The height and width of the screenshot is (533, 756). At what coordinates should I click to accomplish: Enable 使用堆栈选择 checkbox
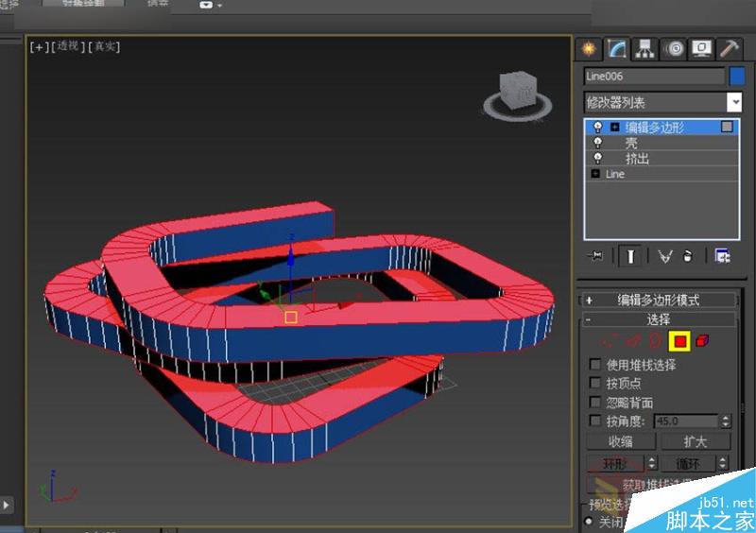(595, 365)
